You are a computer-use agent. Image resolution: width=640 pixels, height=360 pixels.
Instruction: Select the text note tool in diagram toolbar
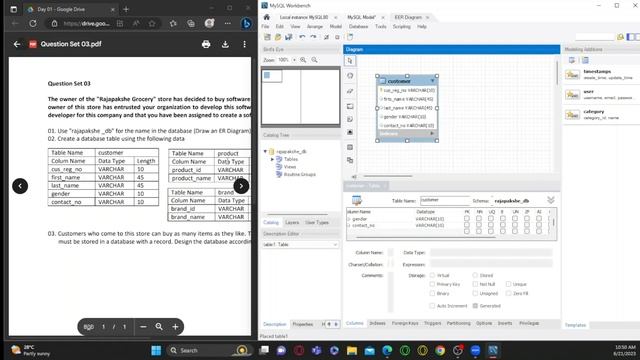(x=350, y=120)
